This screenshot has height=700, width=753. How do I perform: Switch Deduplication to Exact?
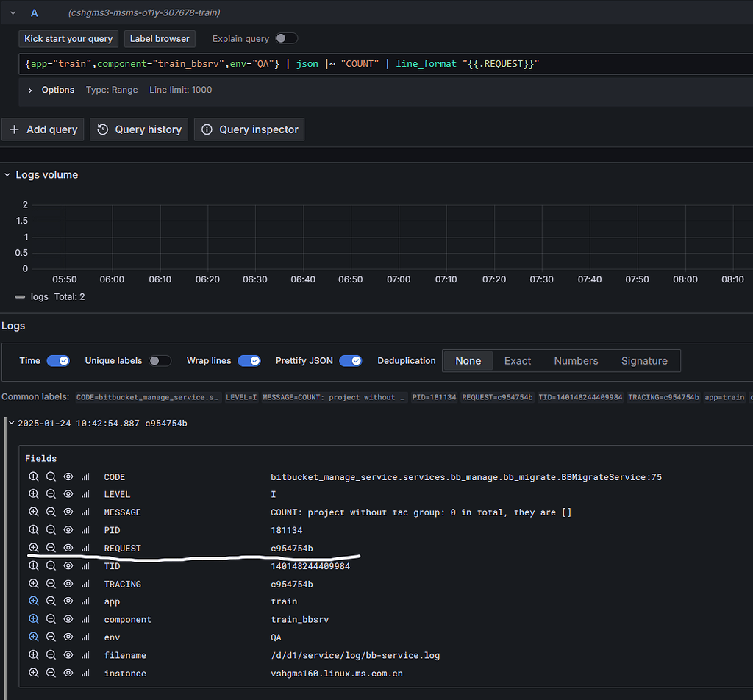point(517,360)
